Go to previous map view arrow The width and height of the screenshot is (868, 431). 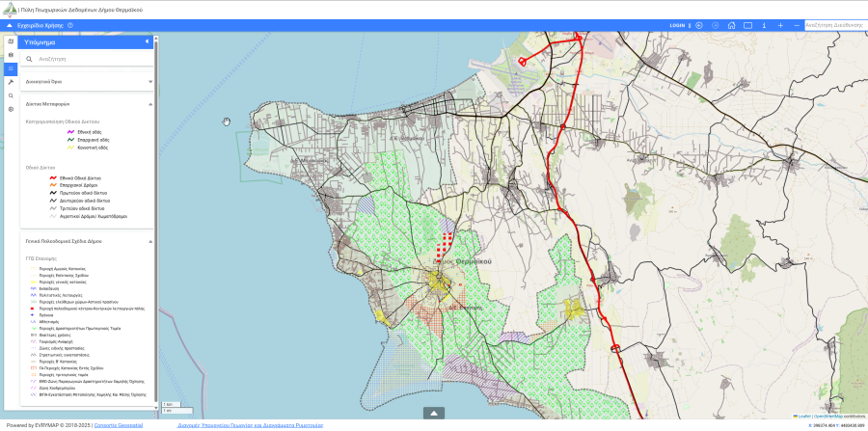click(x=699, y=25)
